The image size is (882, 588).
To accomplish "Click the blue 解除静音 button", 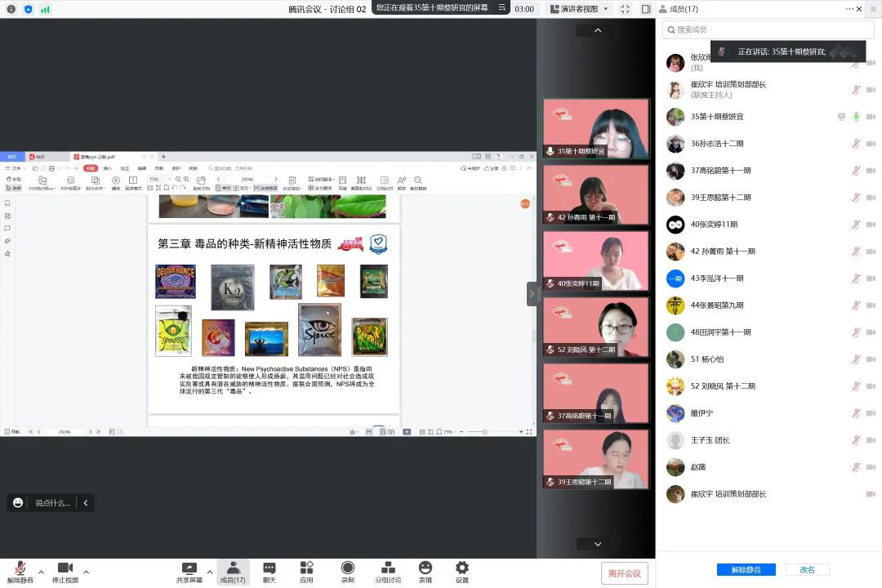I will (x=746, y=569).
